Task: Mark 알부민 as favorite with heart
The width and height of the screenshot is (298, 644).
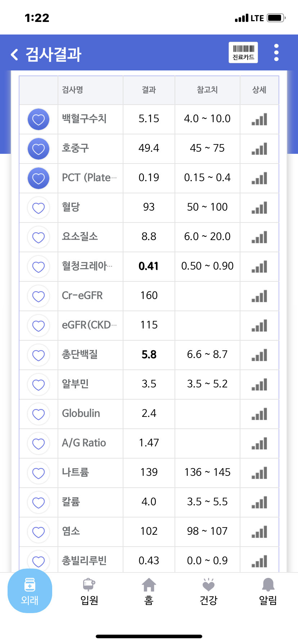Action: [39, 385]
